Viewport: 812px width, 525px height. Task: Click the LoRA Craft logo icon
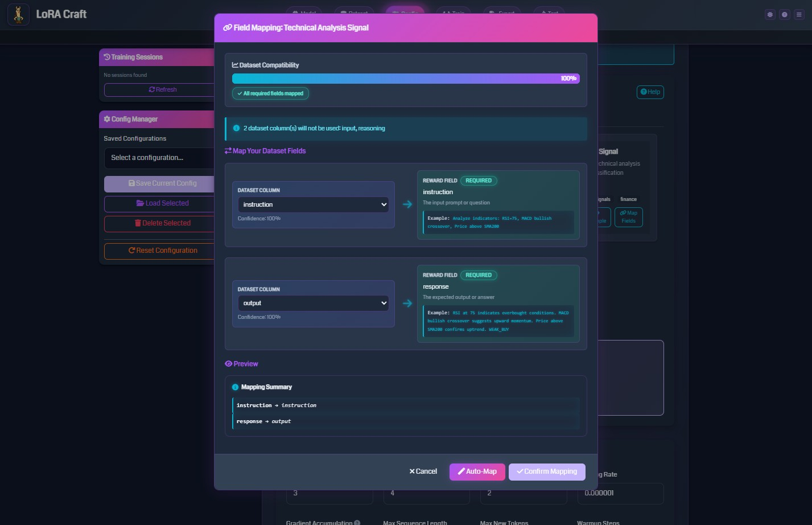18,15
